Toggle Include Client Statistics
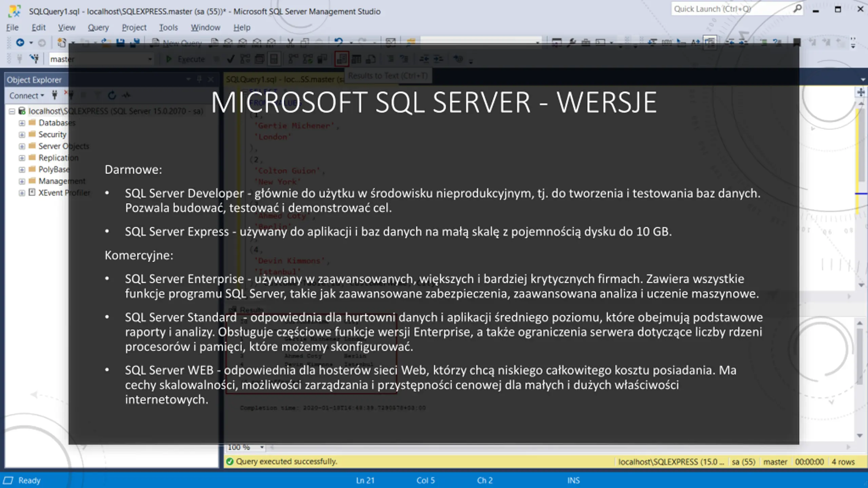The width and height of the screenshot is (868, 488). click(x=322, y=59)
